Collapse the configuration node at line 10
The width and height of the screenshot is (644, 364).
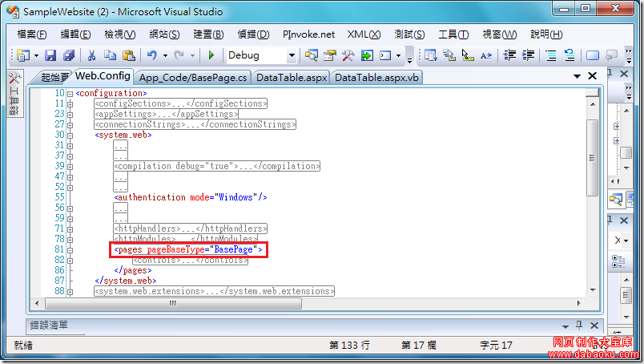tap(70, 94)
